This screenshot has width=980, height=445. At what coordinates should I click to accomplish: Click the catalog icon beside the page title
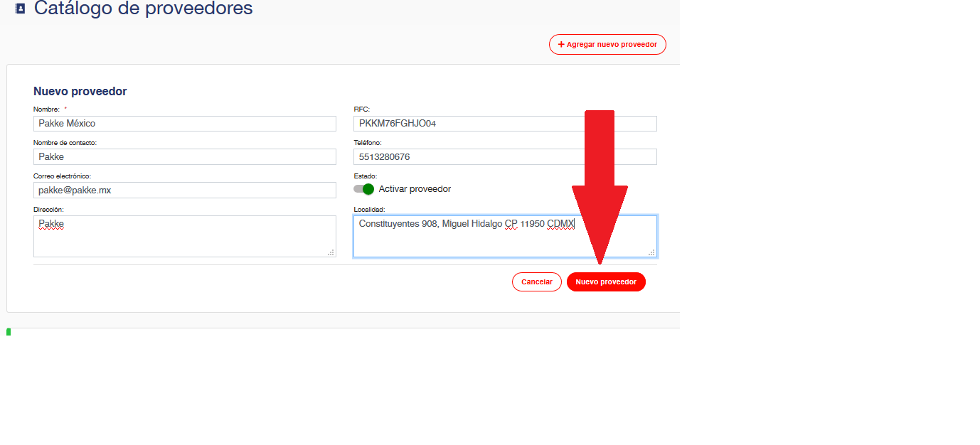coord(20,9)
